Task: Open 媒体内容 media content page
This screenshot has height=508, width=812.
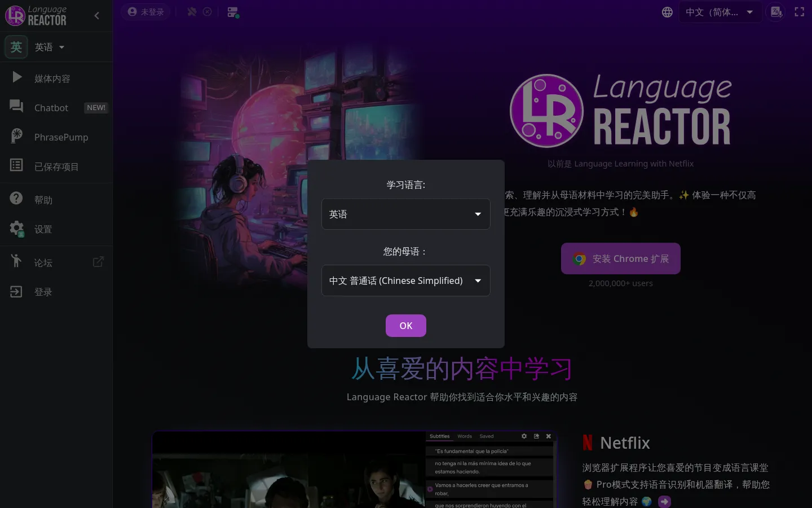Action: point(56,78)
